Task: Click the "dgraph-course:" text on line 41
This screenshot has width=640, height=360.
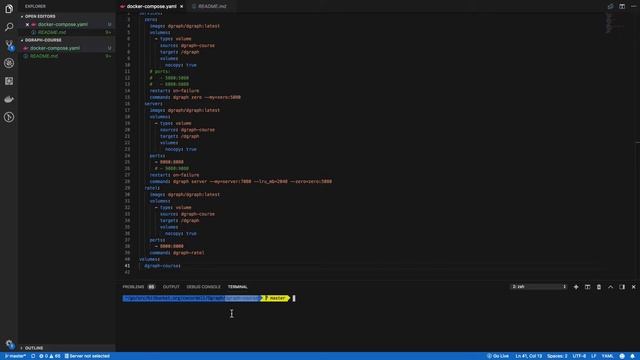Action: (x=162, y=266)
